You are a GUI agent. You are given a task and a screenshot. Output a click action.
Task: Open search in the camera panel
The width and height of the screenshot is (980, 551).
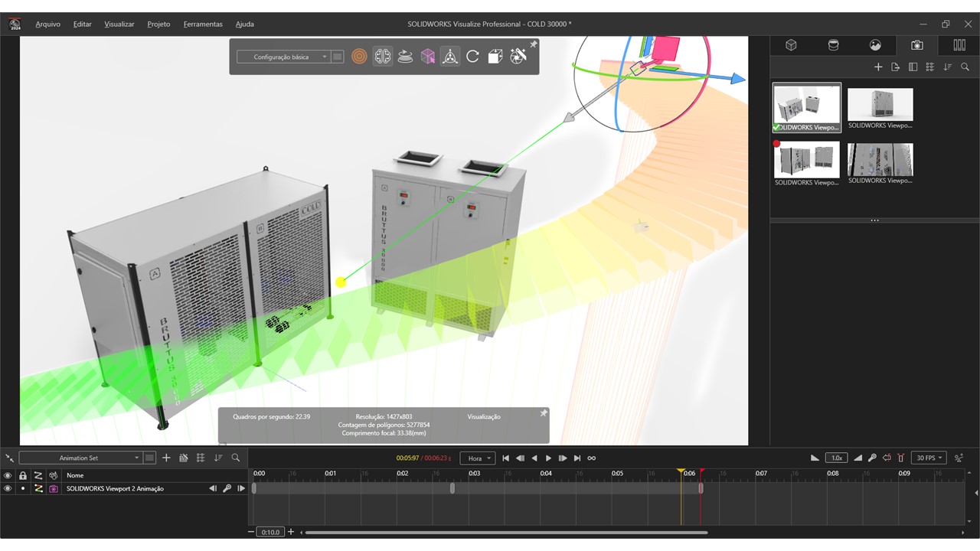tap(965, 67)
